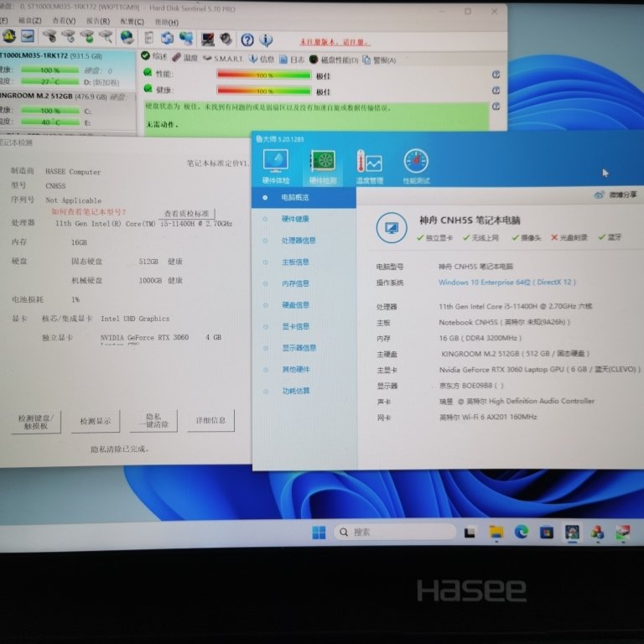Click the help icon at the 健康 row end

pos(496,91)
